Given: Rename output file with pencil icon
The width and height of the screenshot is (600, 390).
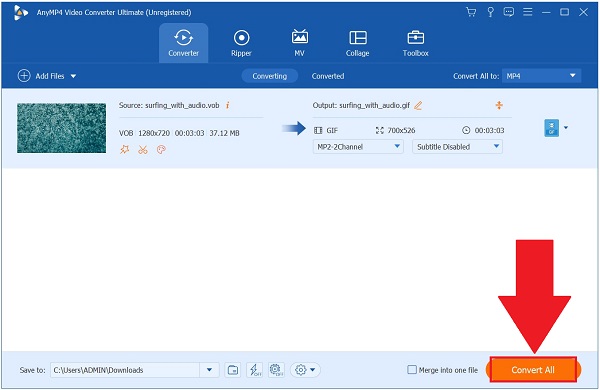Looking at the screenshot, I should coord(418,105).
